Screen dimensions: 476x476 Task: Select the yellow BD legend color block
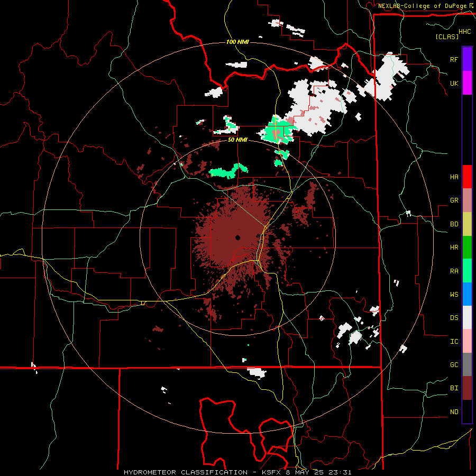467,224
